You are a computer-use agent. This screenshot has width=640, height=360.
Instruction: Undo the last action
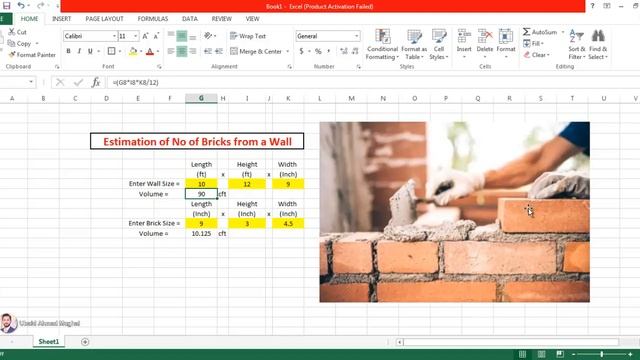coord(21,6)
